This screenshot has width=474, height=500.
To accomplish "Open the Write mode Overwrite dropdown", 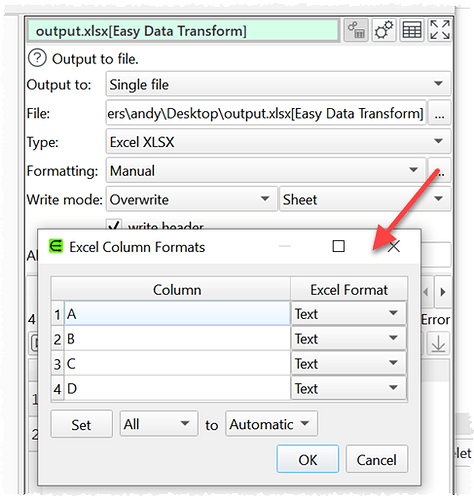I will click(192, 199).
